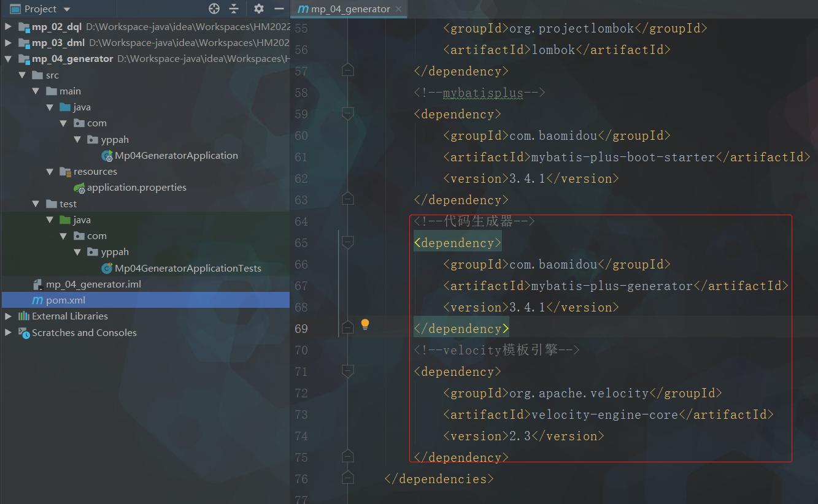Click the External Libraries icon
The height and width of the screenshot is (504, 818).
[24, 316]
